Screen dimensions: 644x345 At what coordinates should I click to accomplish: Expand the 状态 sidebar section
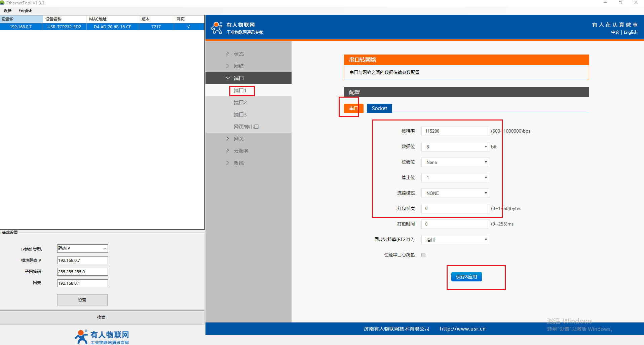point(238,54)
